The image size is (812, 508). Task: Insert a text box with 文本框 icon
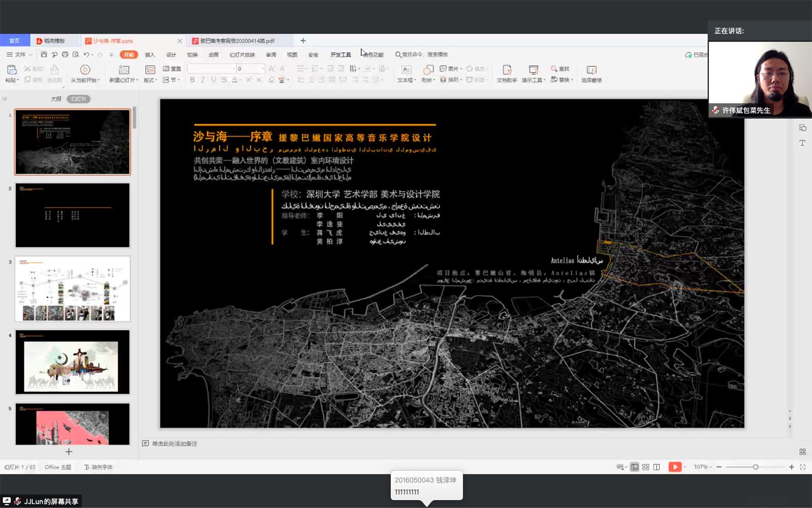pyautogui.click(x=407, y=70)
